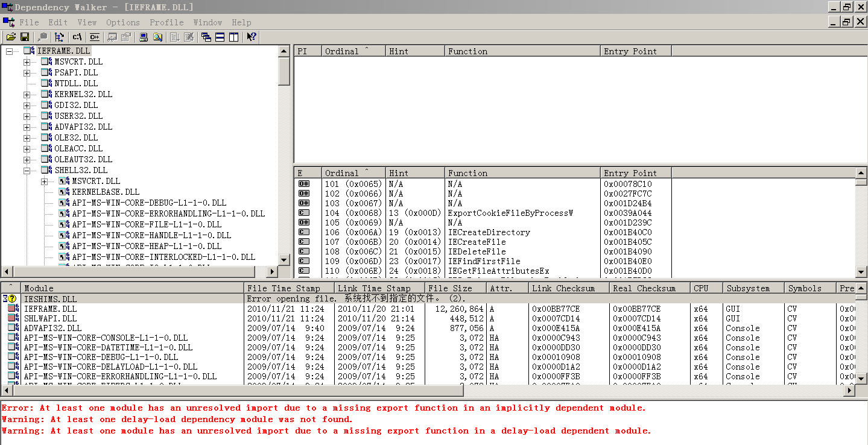Click the module icon of ADVAPI32.DLL list row
Image resolution: width=868 pixels, height=445 pixels.
13,327
